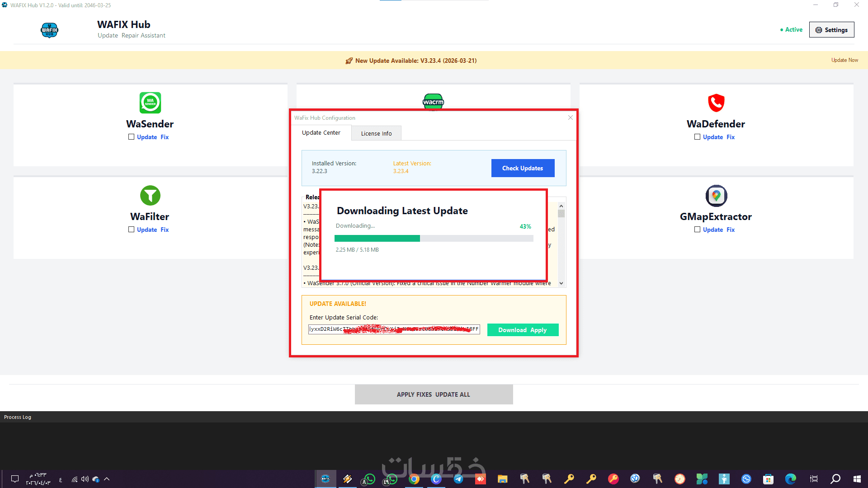Tick the WaSender update checkbox

[131, 137]
